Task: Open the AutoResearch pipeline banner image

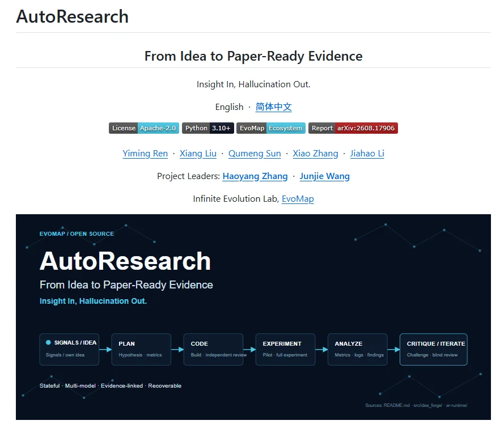Action: pos(253,317)
